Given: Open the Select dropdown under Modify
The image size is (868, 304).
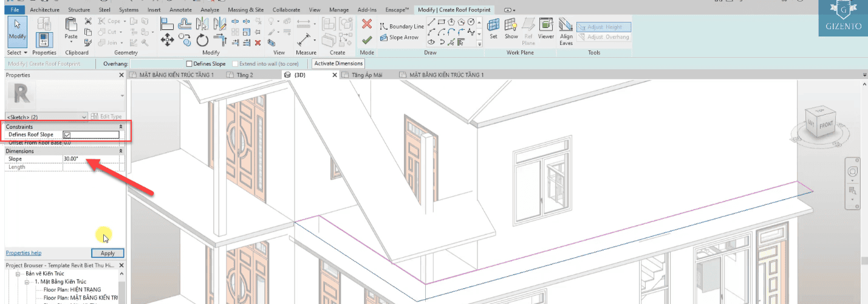Looking at the screenshot, I should coord(17,53).
